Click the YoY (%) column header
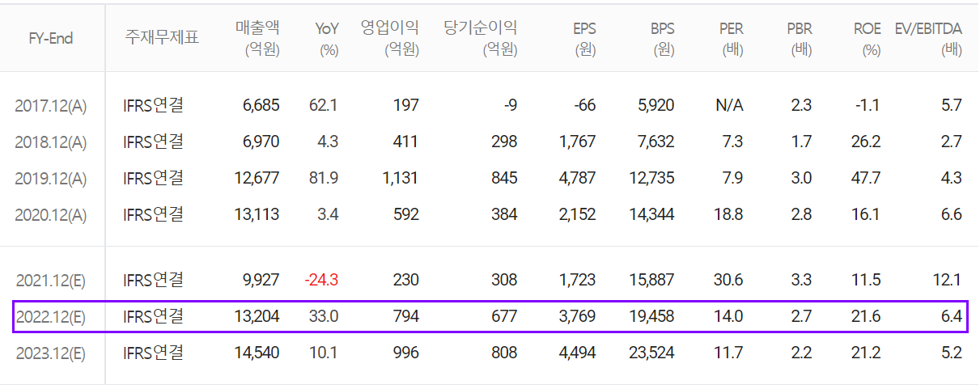The image size is (980, 389). [327, 38]
